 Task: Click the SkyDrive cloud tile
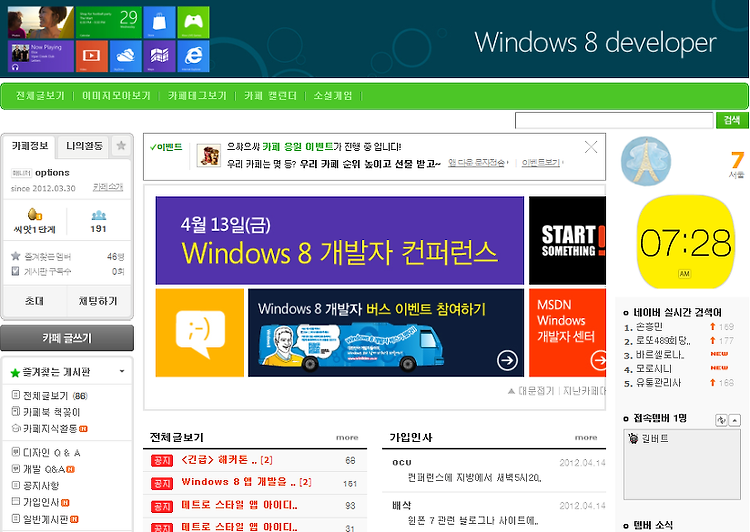(125, 56)
